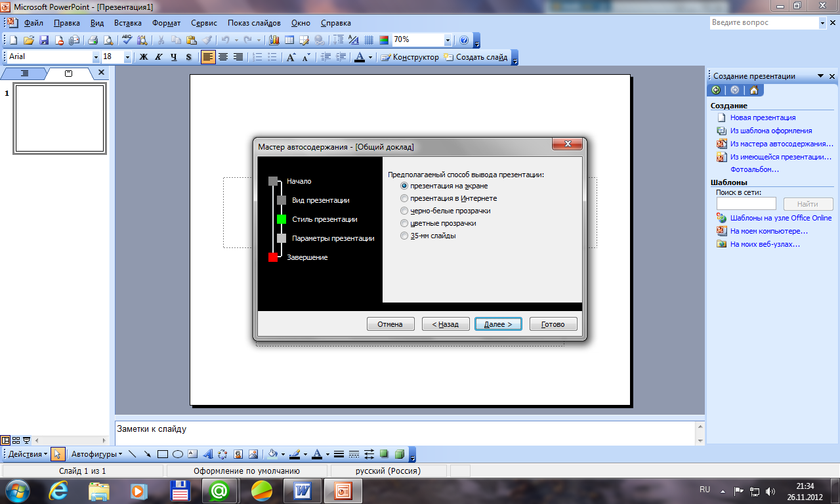The image size is (840, 504).
Task: Open Word from the Windows taskbar
Action: pyautogui.click(x=302, y=490)
